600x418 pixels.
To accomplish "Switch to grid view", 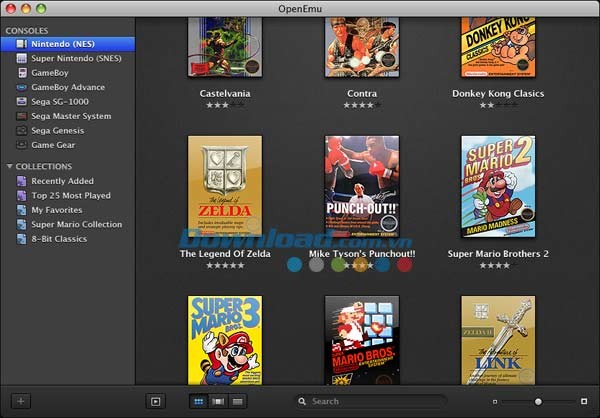I will [x=199, y=402].
